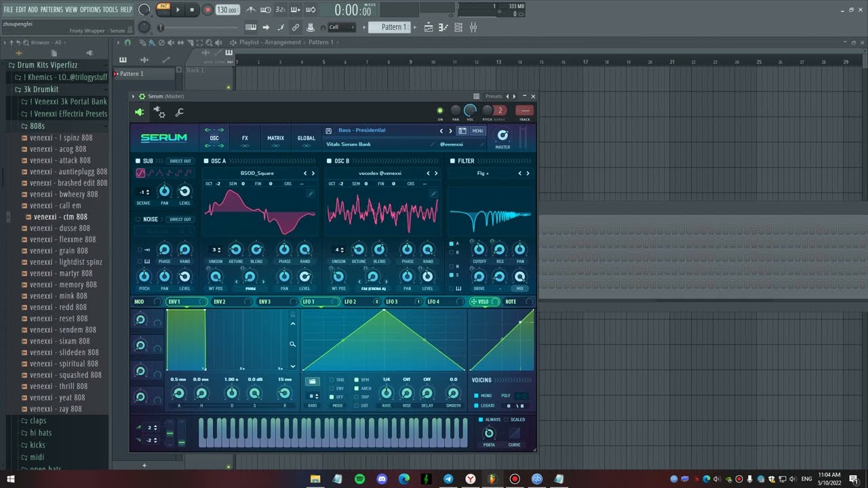
Task: Open File Explorer from taskbar
Action: (x=315, y=479)
